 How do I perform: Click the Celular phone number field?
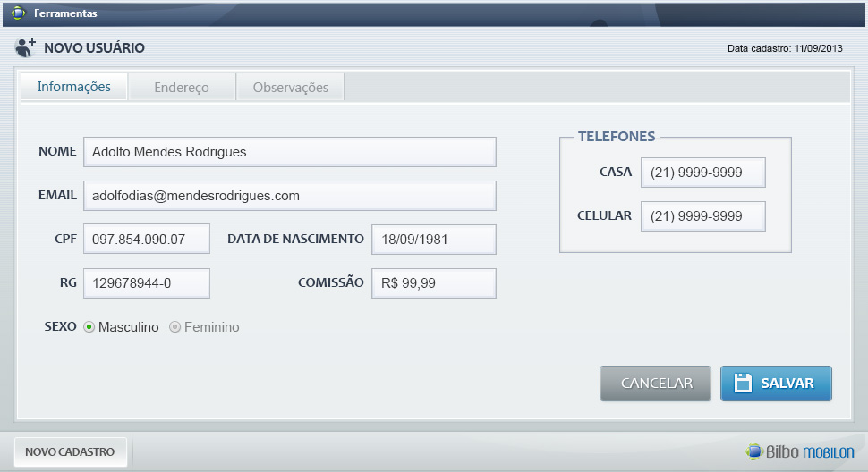pos(702,216)
